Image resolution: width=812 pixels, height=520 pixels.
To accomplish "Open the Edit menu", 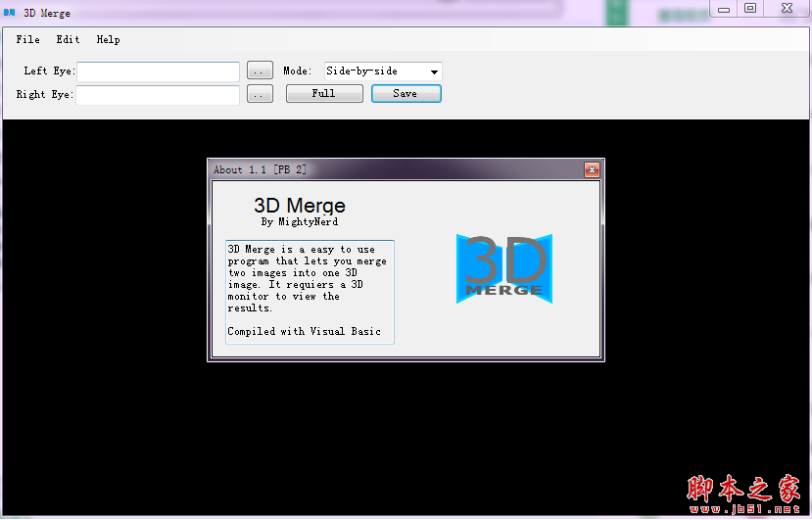I will click(x=68, y=39).
